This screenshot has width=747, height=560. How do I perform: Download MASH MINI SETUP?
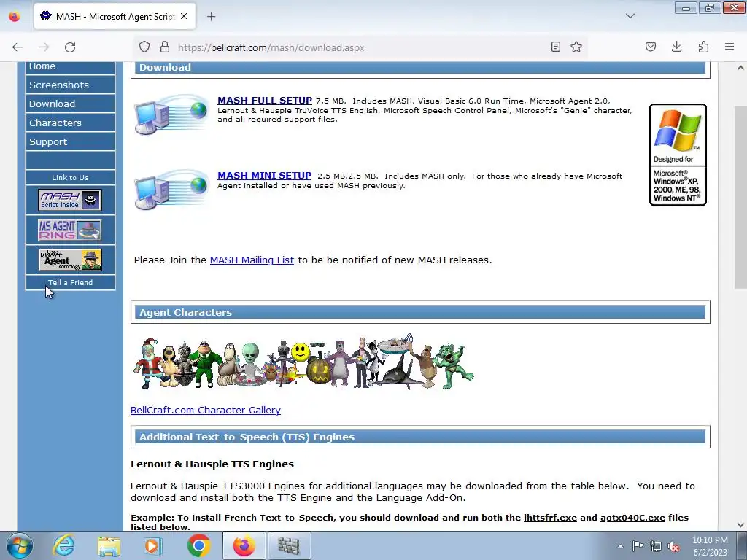click(264, 175)
